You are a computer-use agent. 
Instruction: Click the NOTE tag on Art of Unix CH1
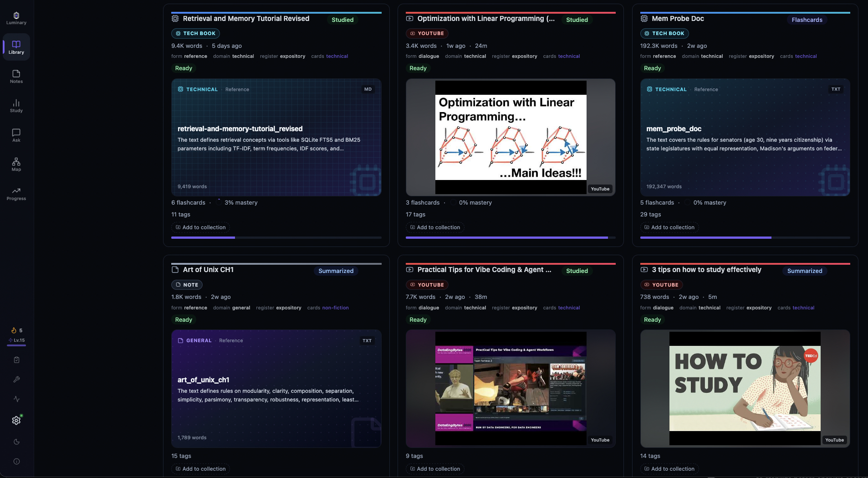(187, 285)
